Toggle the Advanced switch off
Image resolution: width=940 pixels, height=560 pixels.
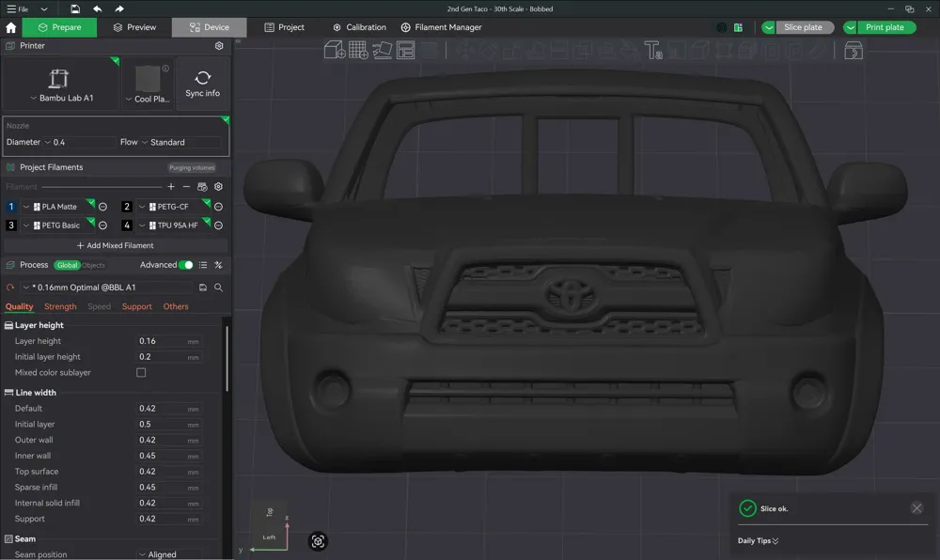click(186, 265)
